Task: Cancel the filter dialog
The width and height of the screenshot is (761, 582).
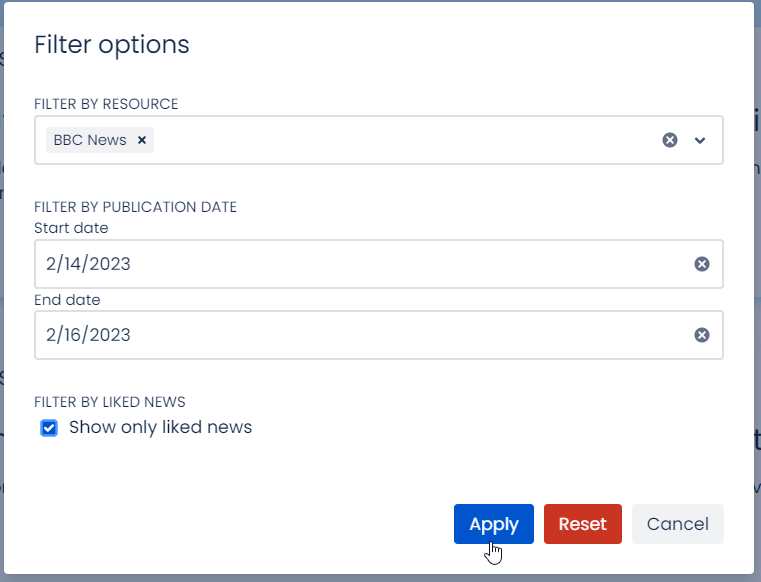Action: (677, 524)
